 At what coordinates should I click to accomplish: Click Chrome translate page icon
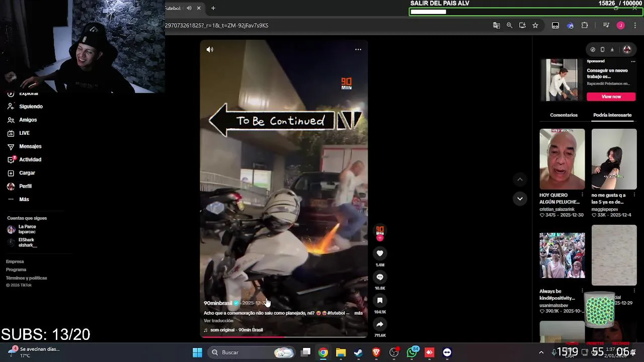497,25
